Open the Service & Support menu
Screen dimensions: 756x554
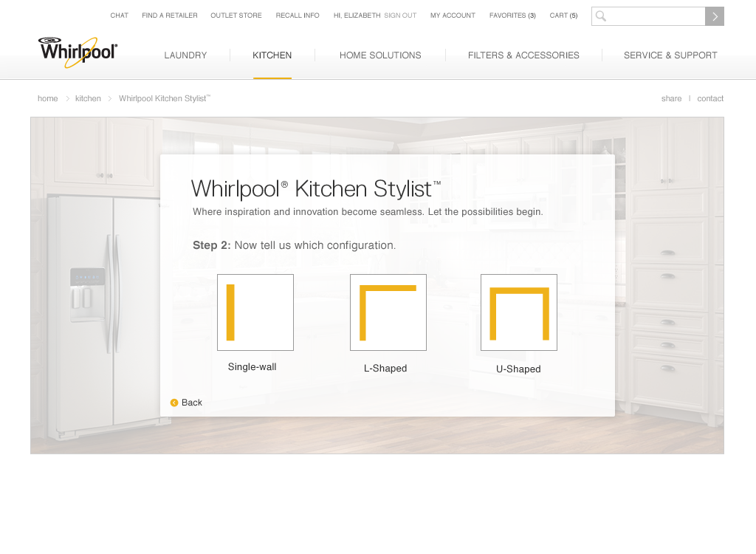[x=670, y=55]
